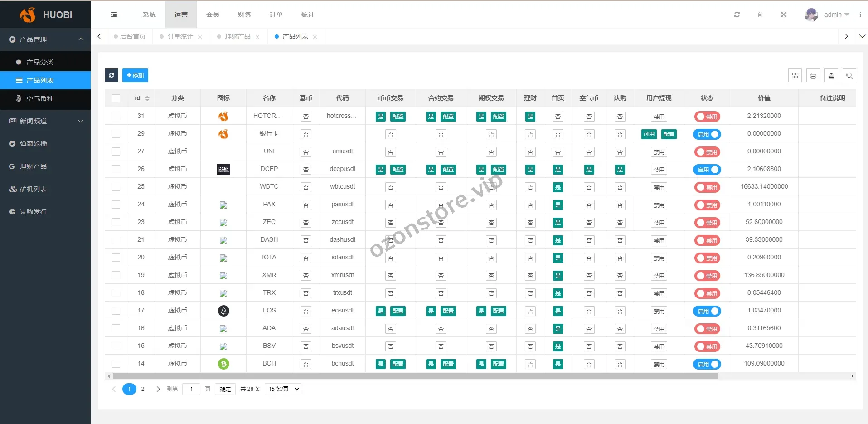
Task: Open the search magnifier icon
Action: tap(849, 76)
